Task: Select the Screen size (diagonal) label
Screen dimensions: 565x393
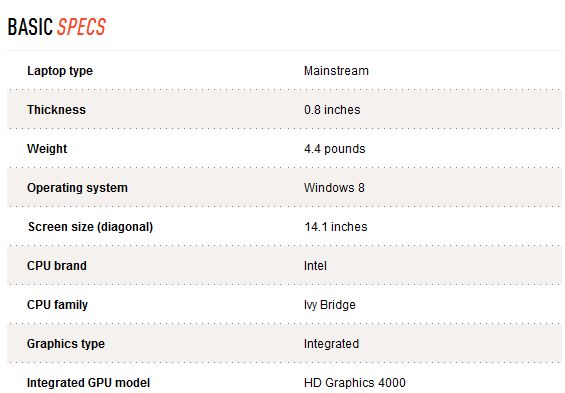Action: coord(90,227)
